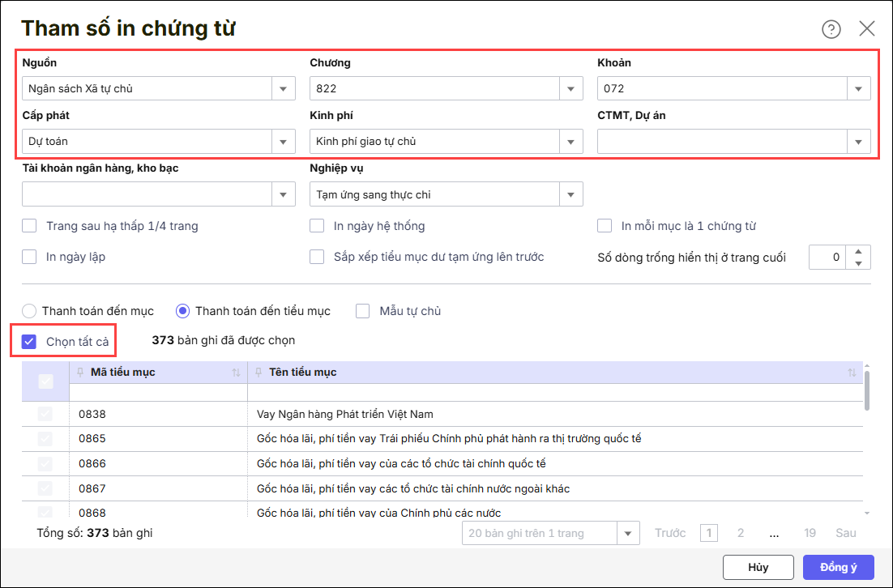This screenshot has height=588, width=893.
Task: Click the help question mark icon
Action: coord(831,29)
